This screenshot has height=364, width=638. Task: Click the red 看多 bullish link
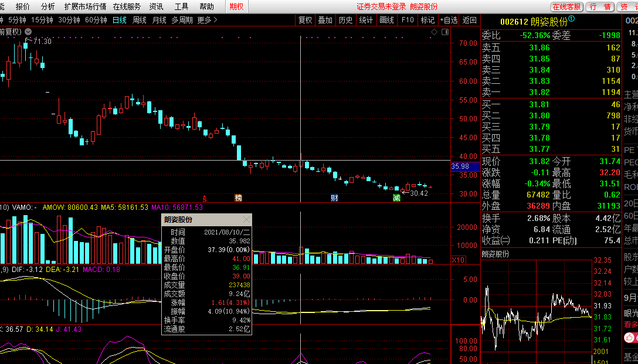pyautogui.click(x=631, y=325)
